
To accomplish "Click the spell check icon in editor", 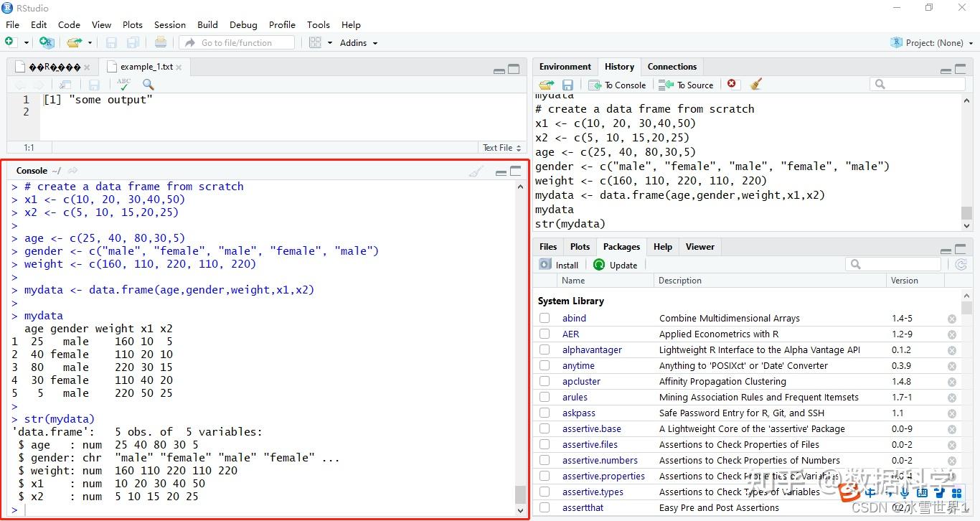I will pos(123,85).
